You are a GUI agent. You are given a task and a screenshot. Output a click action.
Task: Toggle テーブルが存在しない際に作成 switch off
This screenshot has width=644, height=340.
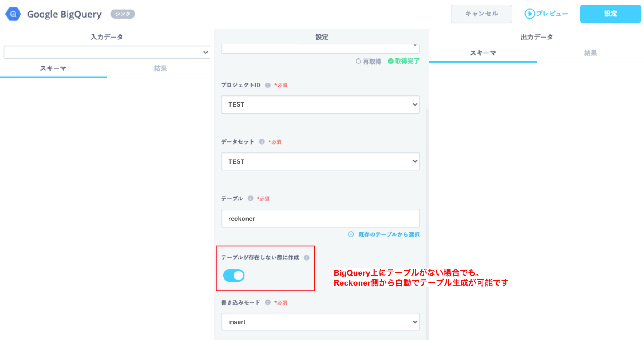pyautogui.click(x=234, y=275)
